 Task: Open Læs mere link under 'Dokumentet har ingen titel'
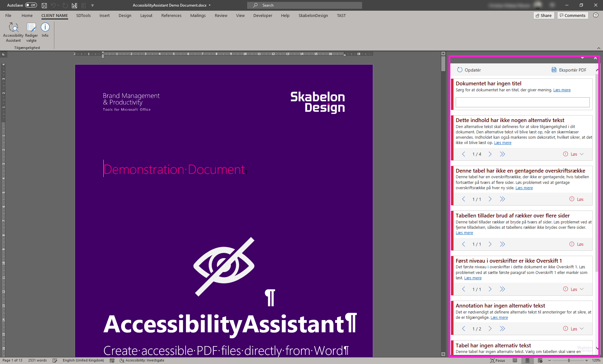[562, 90]
